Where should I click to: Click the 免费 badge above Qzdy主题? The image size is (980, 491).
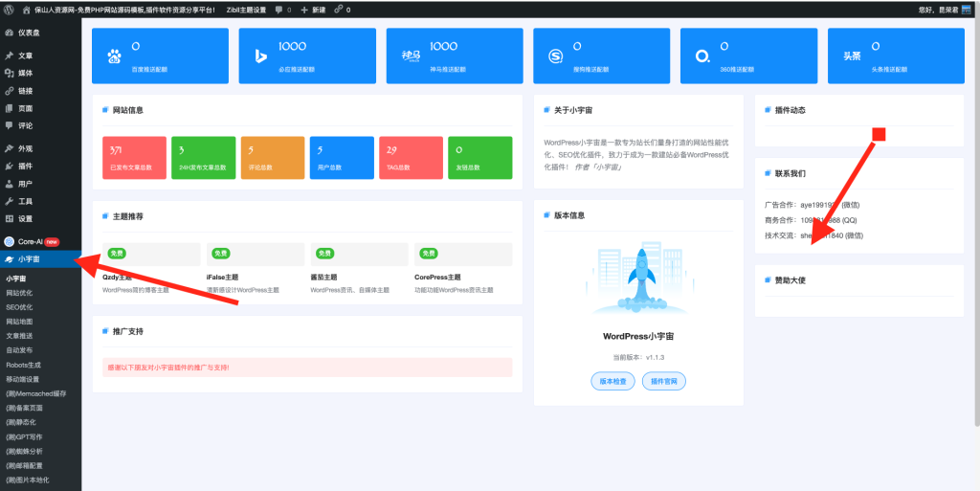117,253
